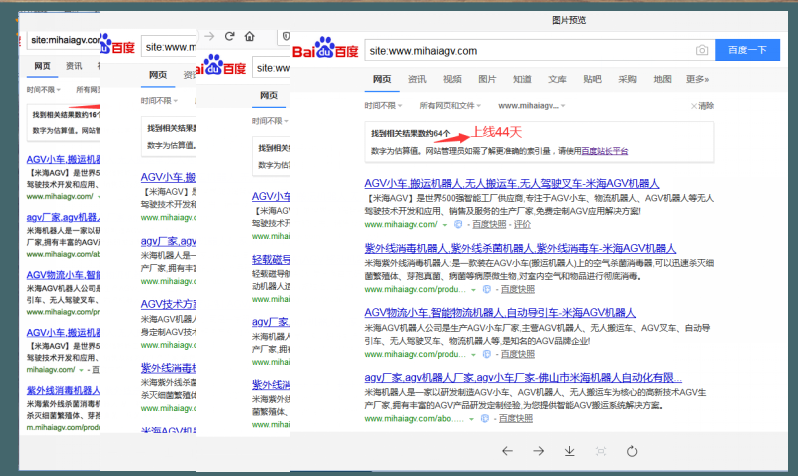798x476 pixels.
Task: Click the Baidu logo in the rightmost window
Action: pos(325,50)
